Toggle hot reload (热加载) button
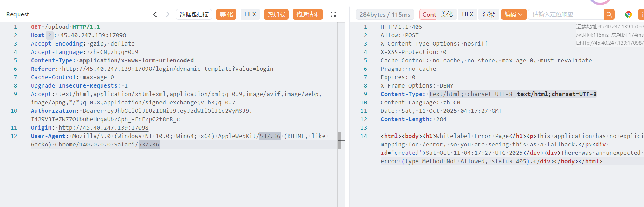Viewport: 644px width, 207px height. click(276, 14)
